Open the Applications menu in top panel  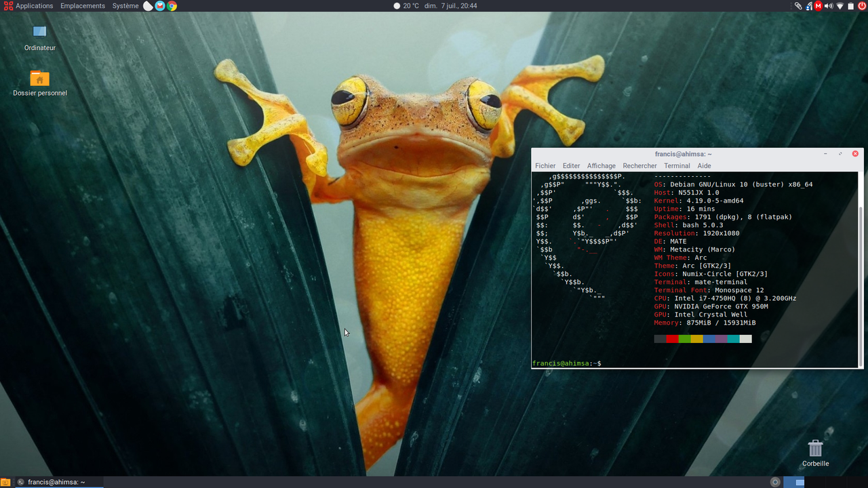click(28, 5)
